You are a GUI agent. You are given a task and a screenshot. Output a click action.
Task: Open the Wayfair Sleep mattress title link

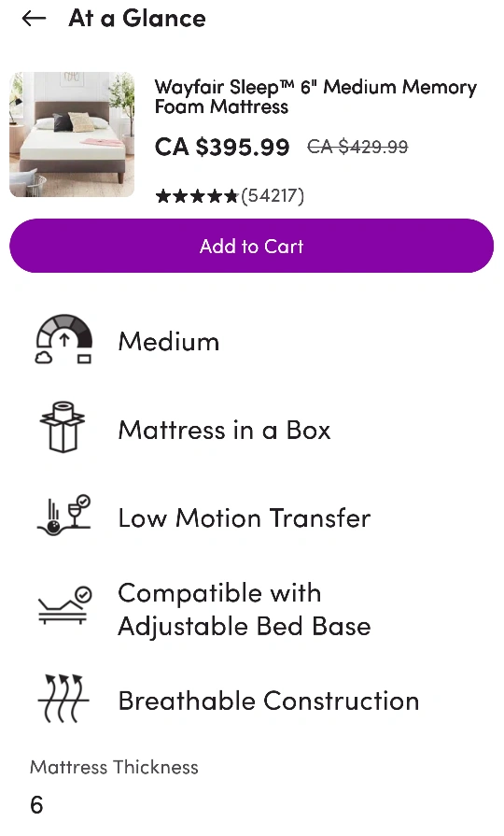[315, 96]
